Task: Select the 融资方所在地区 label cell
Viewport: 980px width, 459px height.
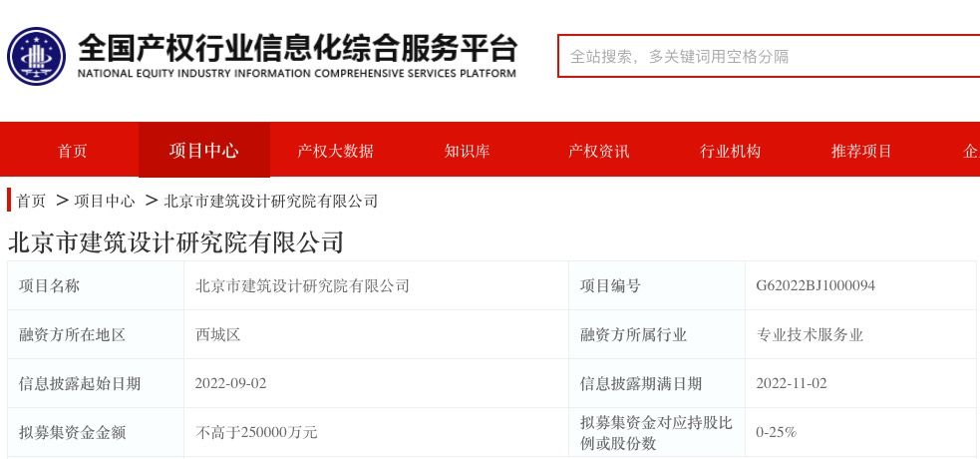Action: [96, 334]
